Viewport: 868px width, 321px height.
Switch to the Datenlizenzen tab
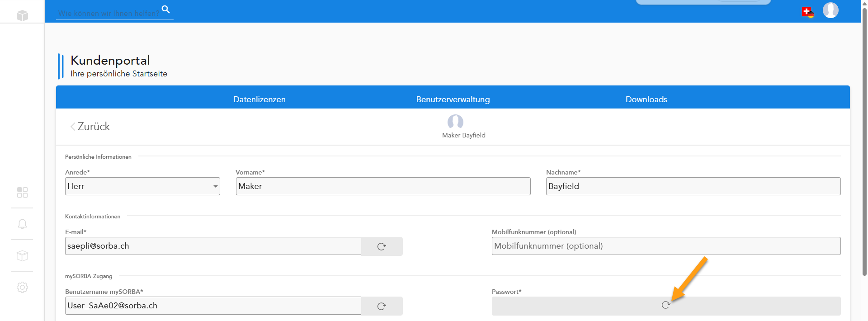(259, 99)
